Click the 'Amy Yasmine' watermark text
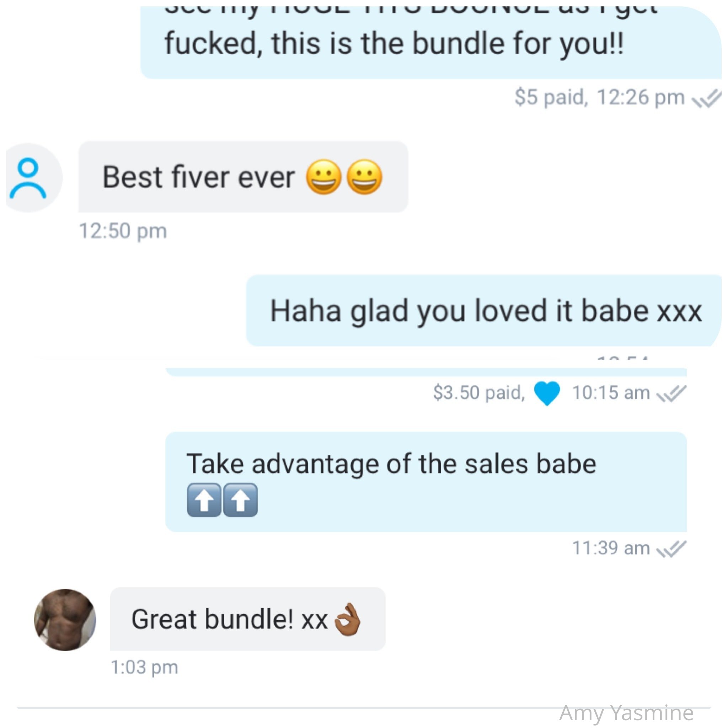 (626, 713)
